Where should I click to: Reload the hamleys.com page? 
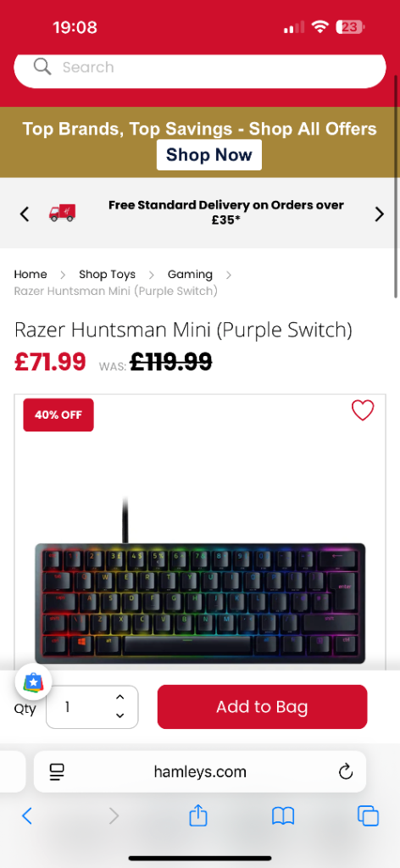click(x=346, y=771)
